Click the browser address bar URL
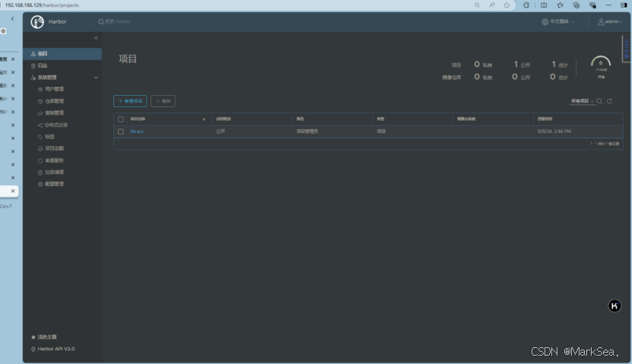632x364 pixels. 42,5
